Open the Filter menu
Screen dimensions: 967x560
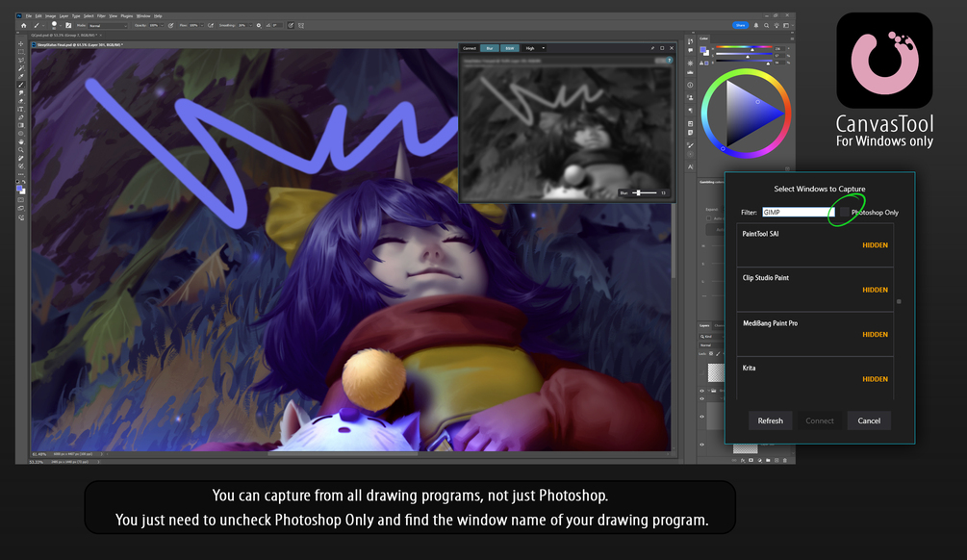[x=101, y=16]
